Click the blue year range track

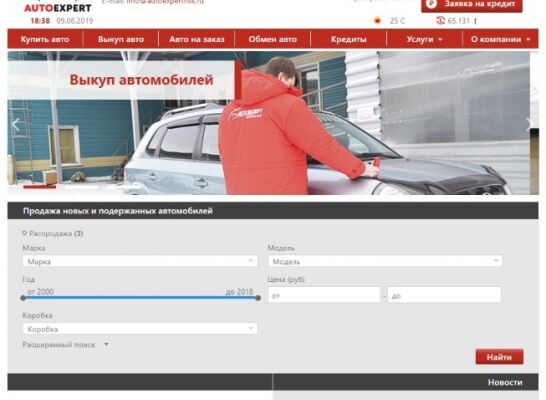tap(140, 298)
